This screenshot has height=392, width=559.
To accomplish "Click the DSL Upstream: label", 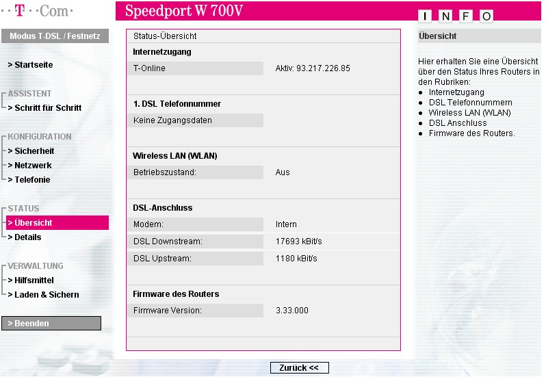I will pos(162,259).
